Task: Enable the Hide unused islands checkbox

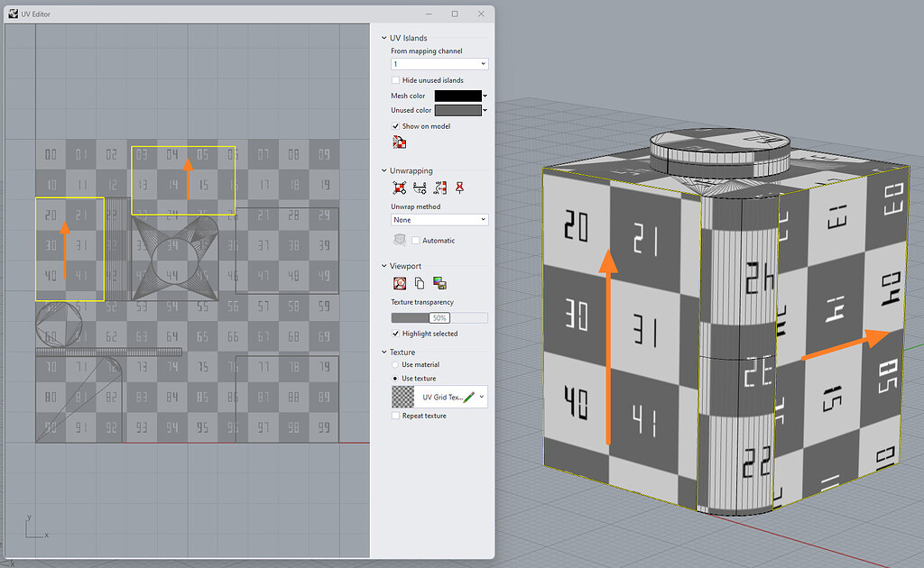Action: point(395,79)
